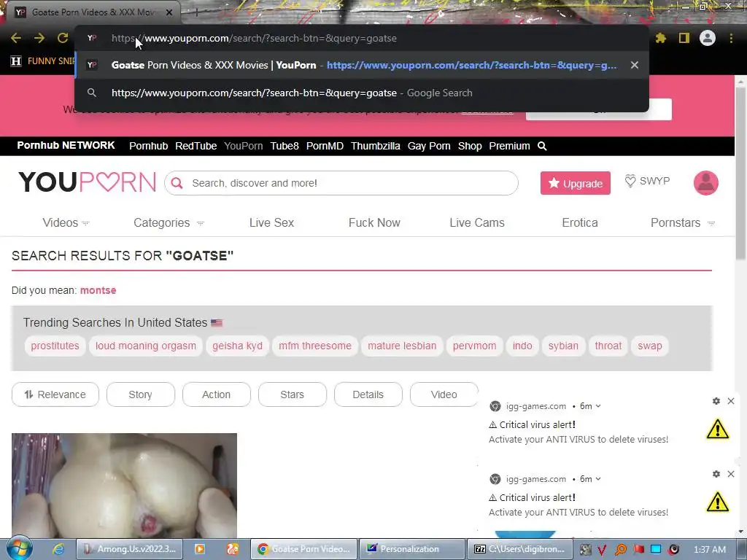The image size is (747, 560).
Task: Open the Chrome profile avatar icon
Action: pos(708,38)
